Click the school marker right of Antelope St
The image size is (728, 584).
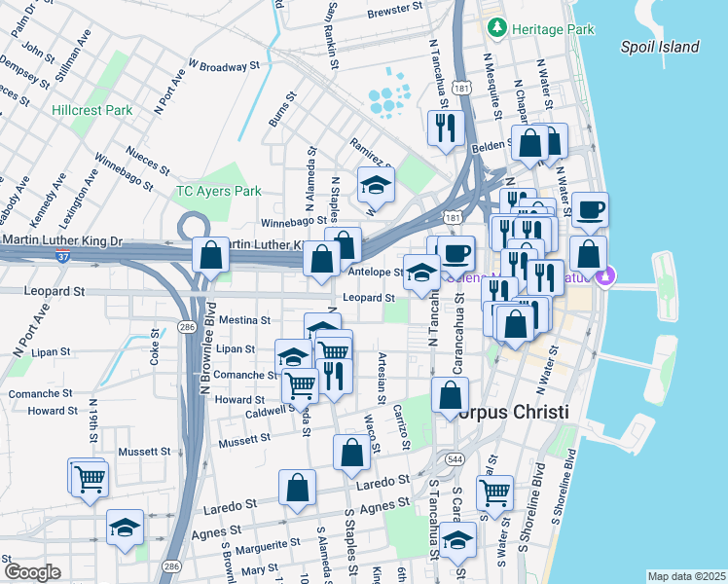click(421, 272)
